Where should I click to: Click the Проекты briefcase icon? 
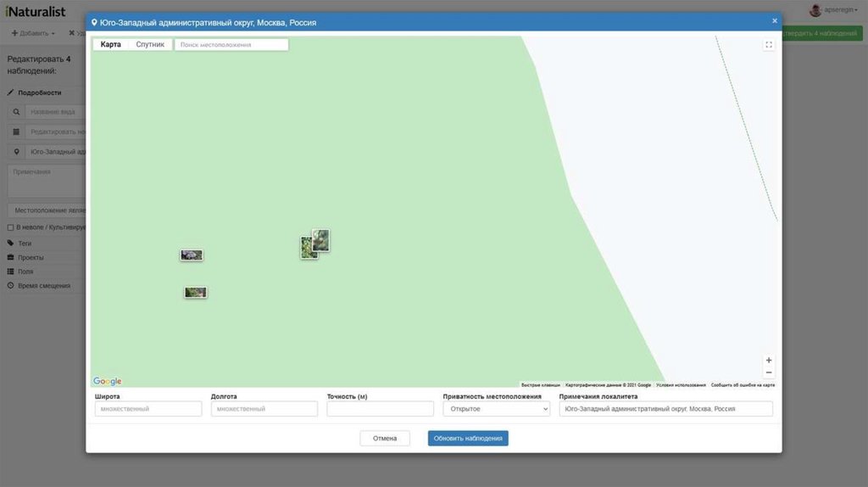click(x=10, y=258)
